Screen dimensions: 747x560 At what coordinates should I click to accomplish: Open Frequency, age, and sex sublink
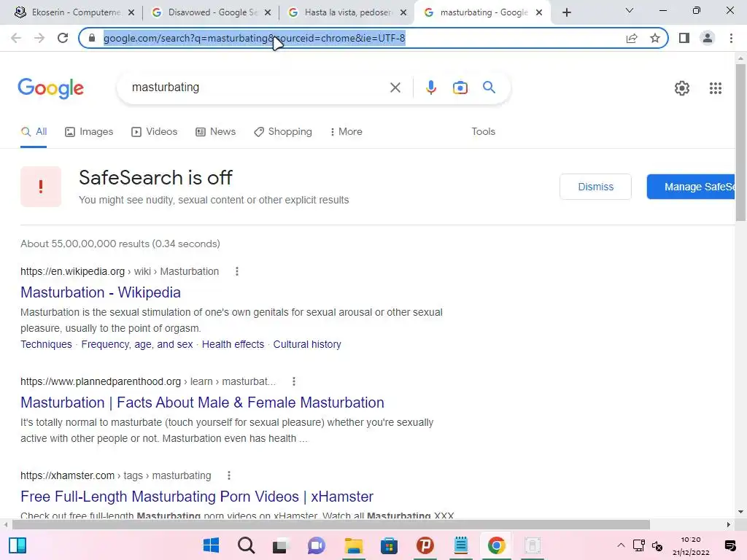pyautogui.click(x=137, y=344)
